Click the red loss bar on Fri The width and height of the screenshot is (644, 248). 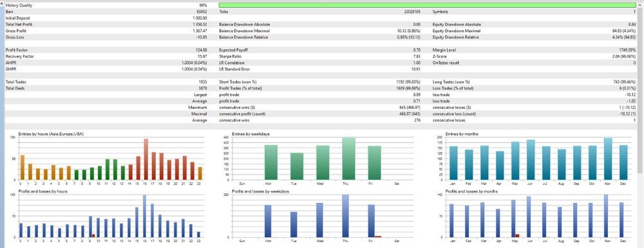(378, 236)
